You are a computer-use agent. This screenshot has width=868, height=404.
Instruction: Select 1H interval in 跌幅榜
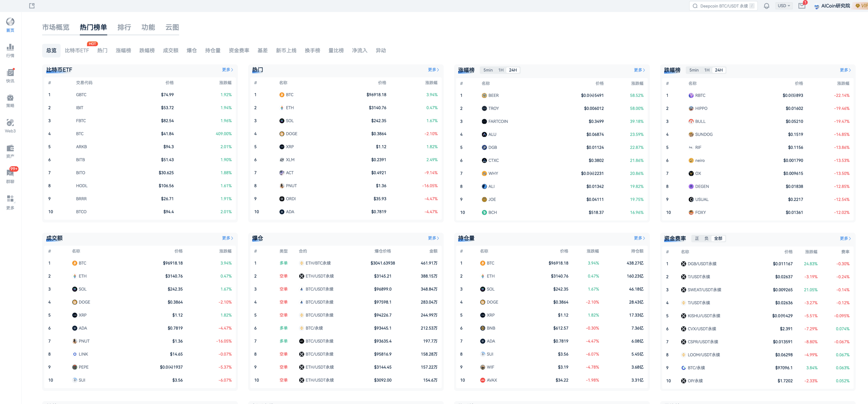tap(707, 70)
